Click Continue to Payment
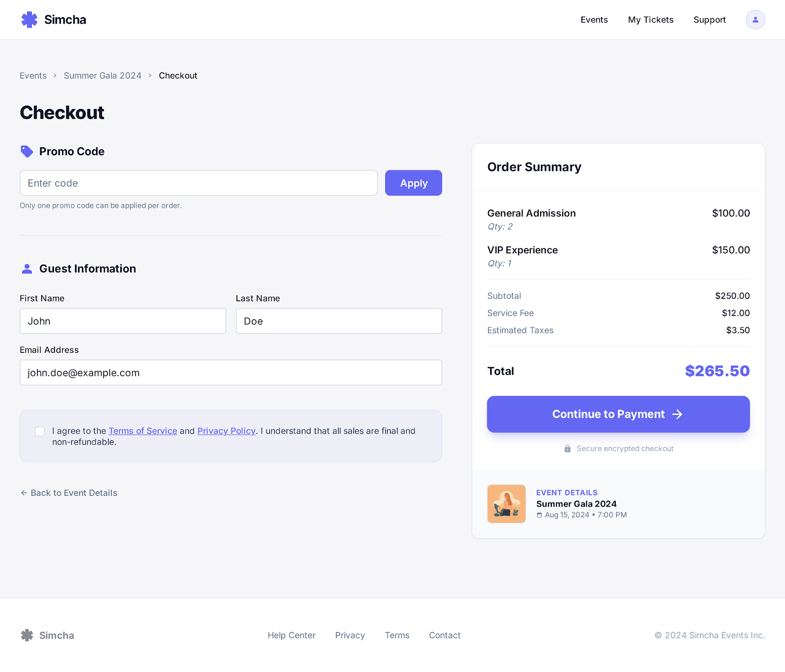The image size is (785, 672). pos(618,414)
